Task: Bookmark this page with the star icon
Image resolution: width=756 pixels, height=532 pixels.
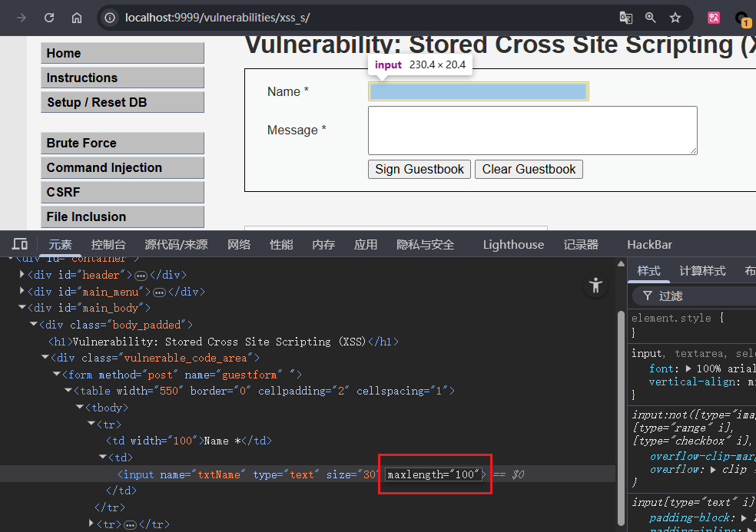Action: pyautogui.click(x=675, y=18)
